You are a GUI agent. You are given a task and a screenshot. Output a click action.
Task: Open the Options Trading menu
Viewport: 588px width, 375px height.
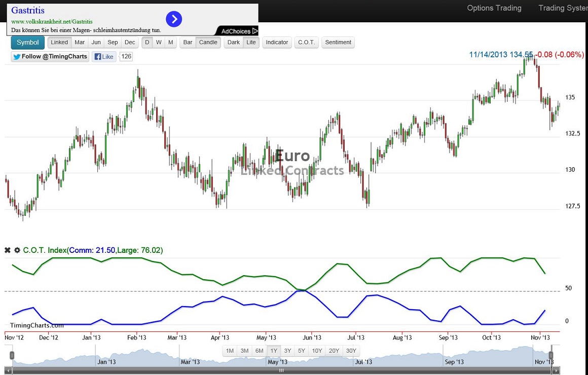coord(494,8)
